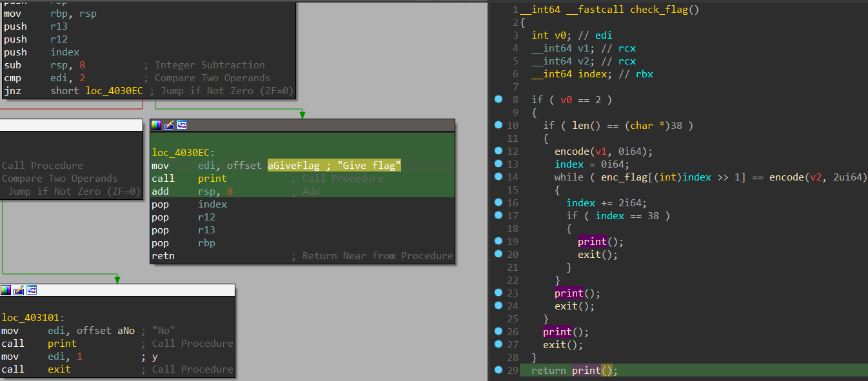Click the exit call on line 27
868x381 pixels.
(x=555, y=345)
